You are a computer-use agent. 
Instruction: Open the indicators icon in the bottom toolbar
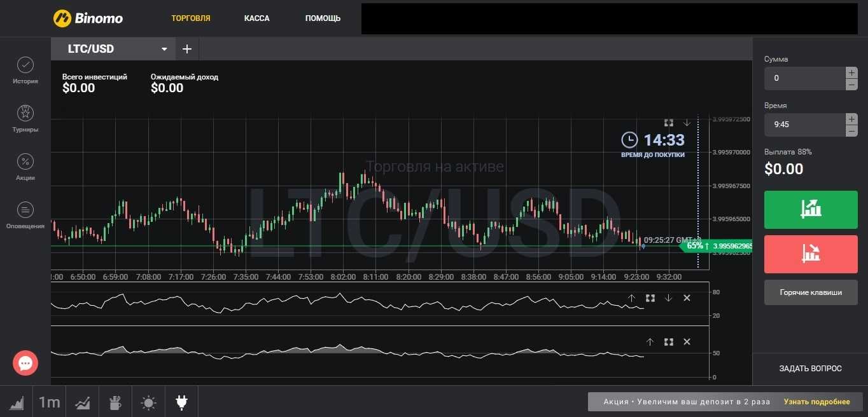pyautogui.click(x=82, y=402)
